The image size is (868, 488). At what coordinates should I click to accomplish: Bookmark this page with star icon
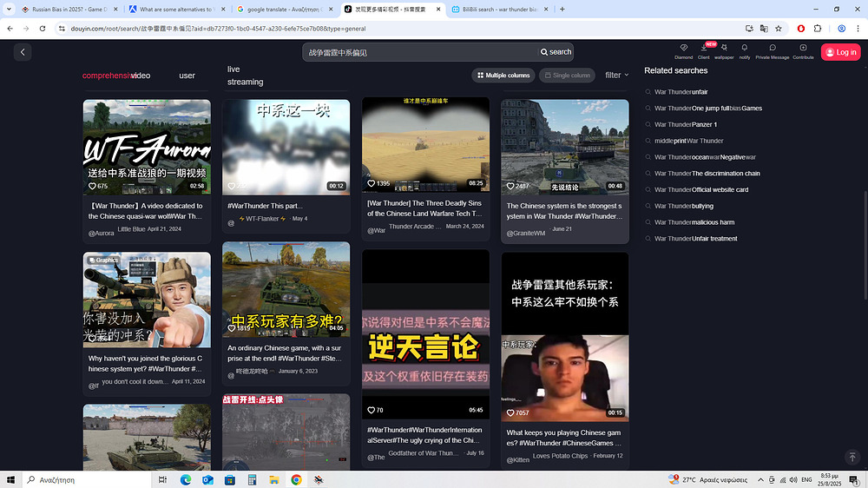coord(779,29)
